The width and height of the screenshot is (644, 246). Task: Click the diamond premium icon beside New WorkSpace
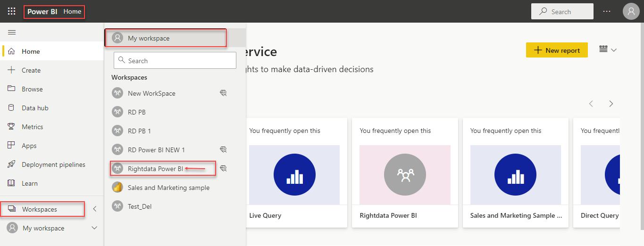(224, 93)
